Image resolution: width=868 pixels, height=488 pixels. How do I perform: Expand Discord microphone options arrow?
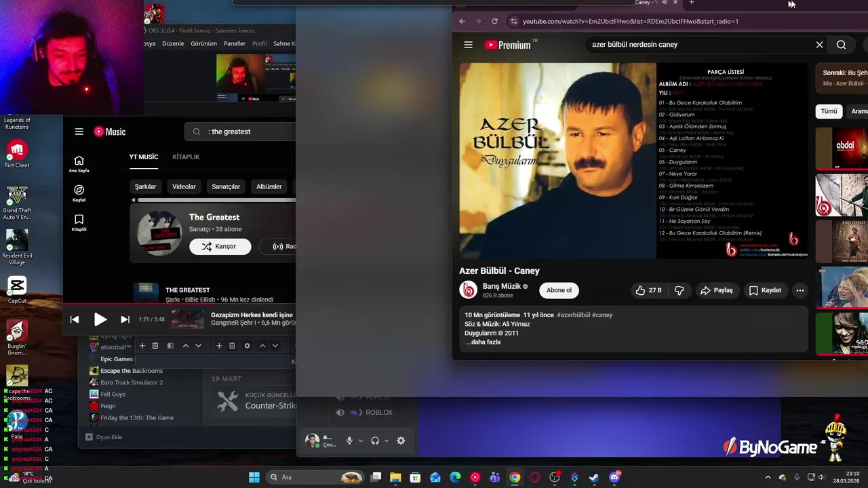coord(360,441)
